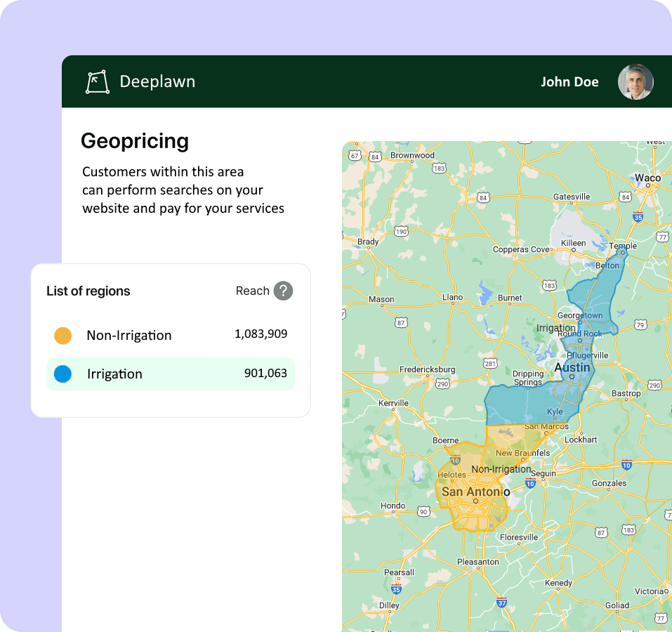Image resolution: width=672 pixels, height=632 pixels.
Task: Click the Austin city label on map
Action: (572, 368)
